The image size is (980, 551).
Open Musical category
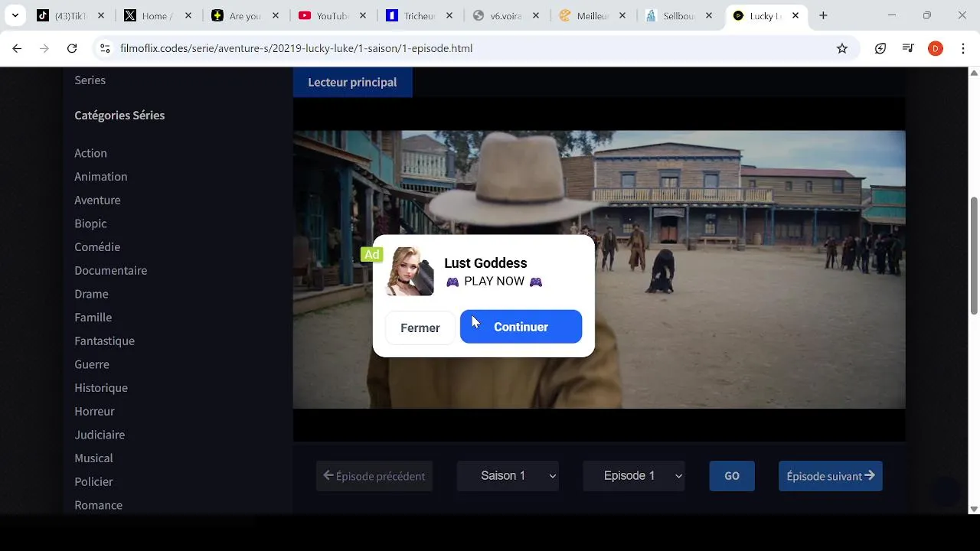[93, 458]
